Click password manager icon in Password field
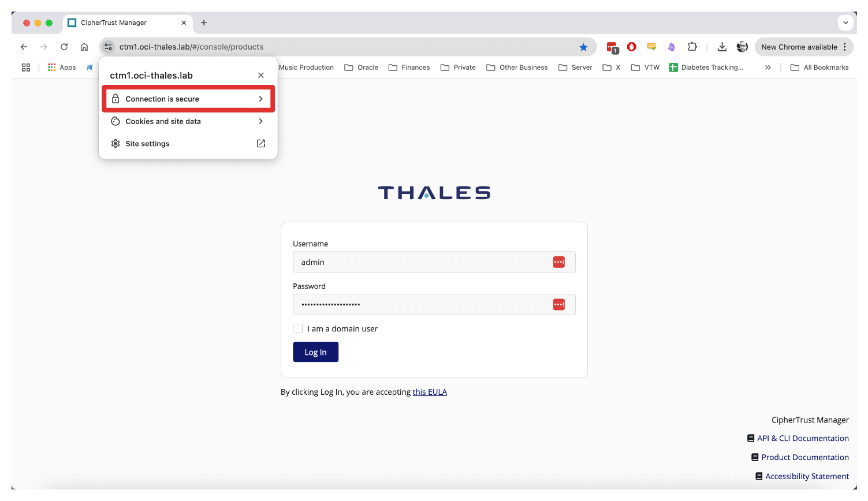Viewport: 868px width, 501px height. pos(559,304)
